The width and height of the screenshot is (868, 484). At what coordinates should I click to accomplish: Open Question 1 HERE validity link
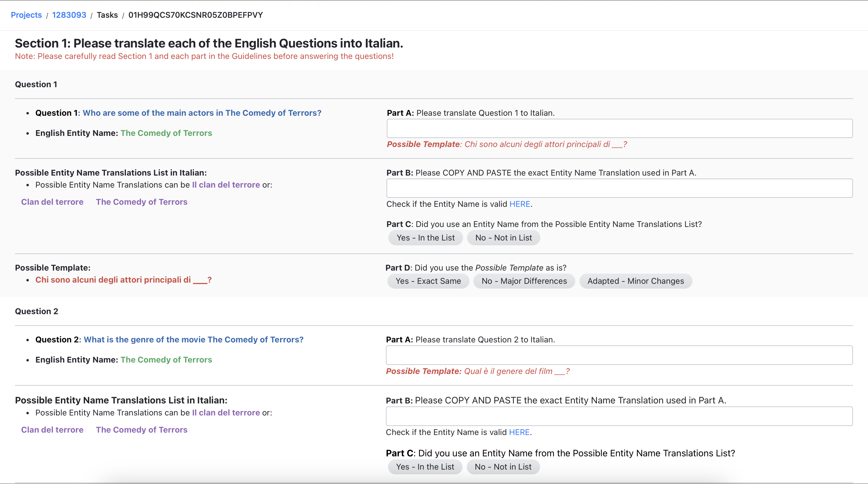(x=520, y=204)
